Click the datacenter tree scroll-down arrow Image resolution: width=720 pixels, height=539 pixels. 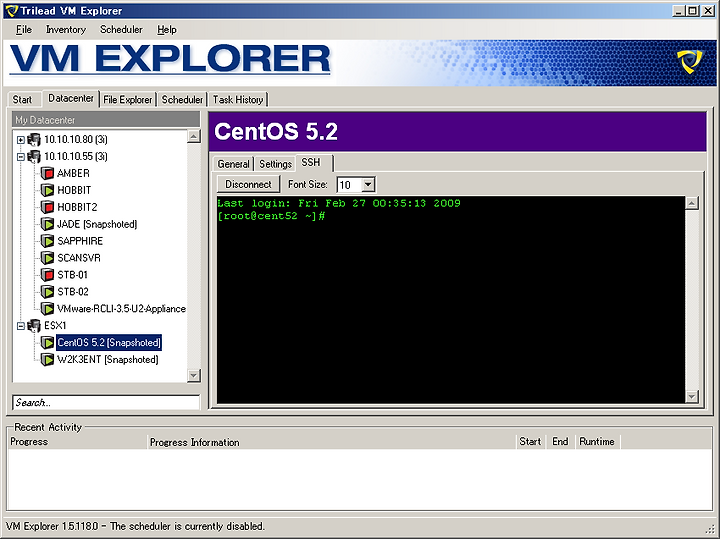coord(194,376)
